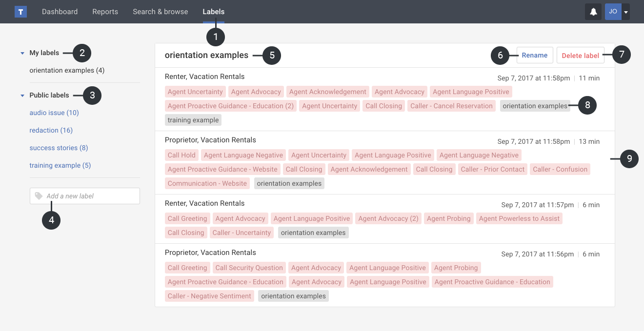Open the user account dropdown arrow

click(x=625, y=12)
